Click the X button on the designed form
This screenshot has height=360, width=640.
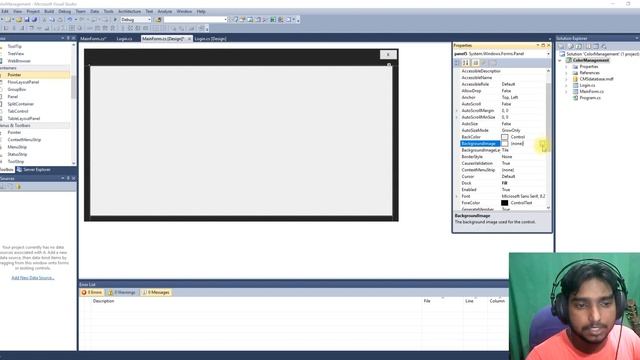[x=388, y=54]
